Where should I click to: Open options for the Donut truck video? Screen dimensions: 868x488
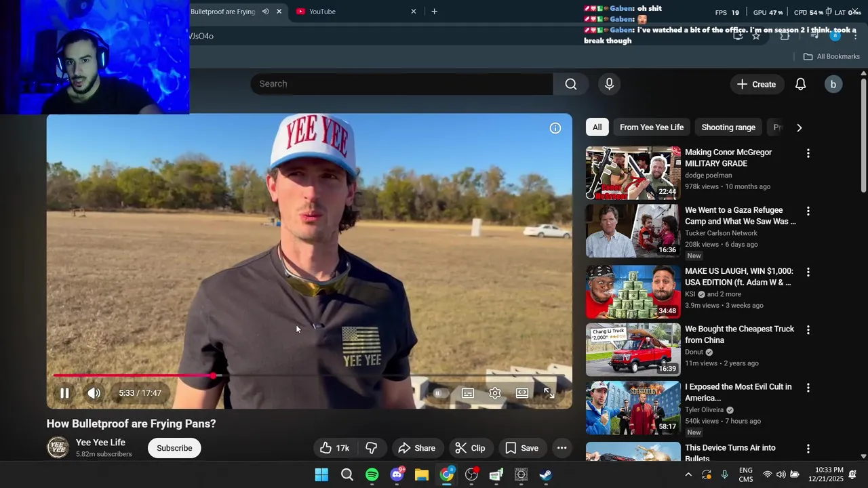tap(808, 330)
